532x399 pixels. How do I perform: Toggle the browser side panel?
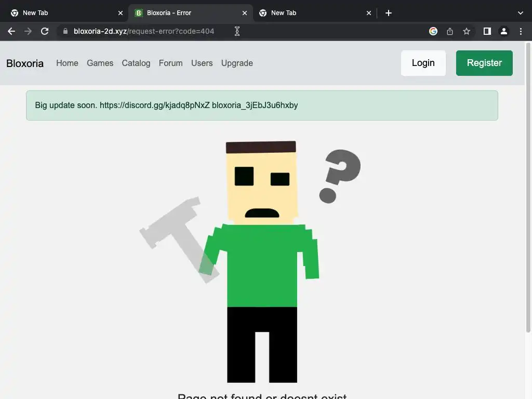487,31
